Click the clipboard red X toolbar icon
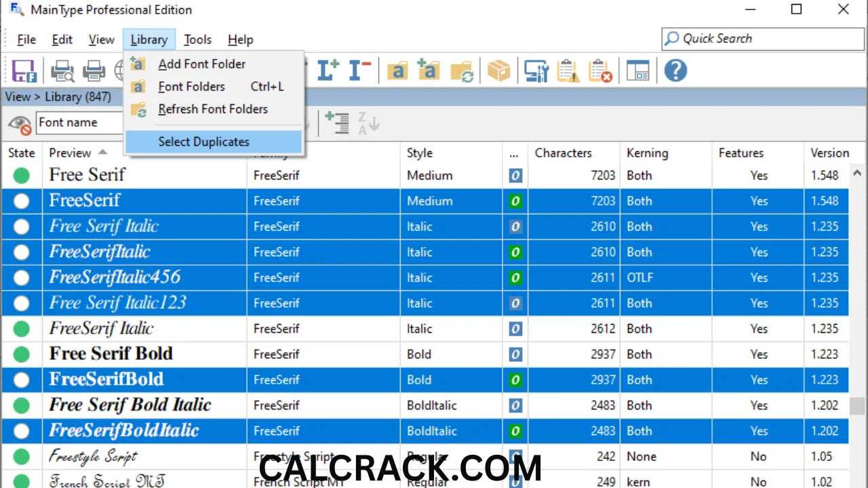 600,70
